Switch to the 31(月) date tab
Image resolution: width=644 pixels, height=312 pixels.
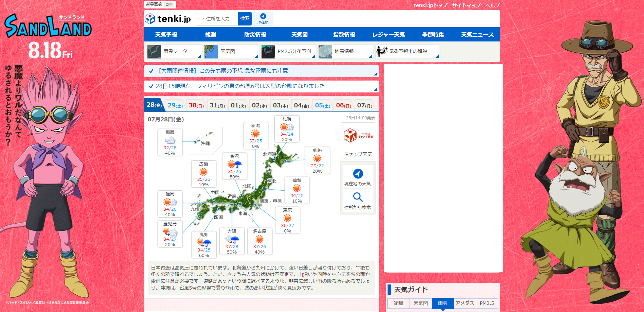pyautogui.click(x=217, y=105)
